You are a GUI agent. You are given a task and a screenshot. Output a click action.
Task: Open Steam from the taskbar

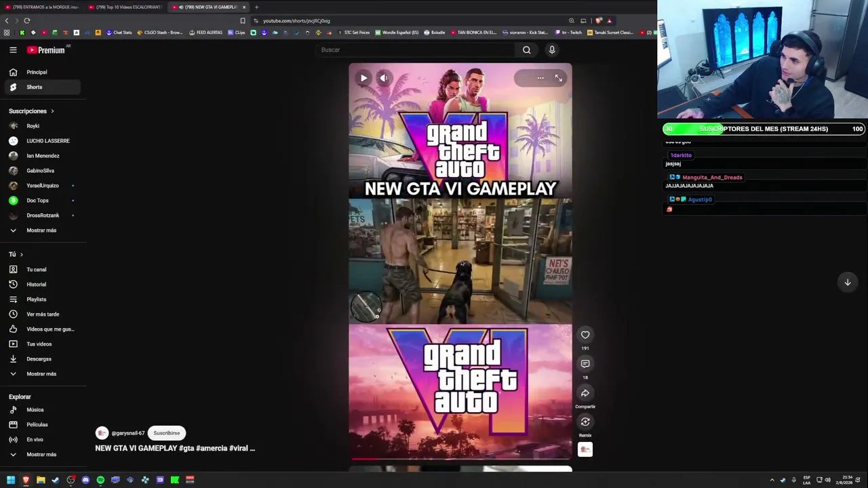coord(56,480)
